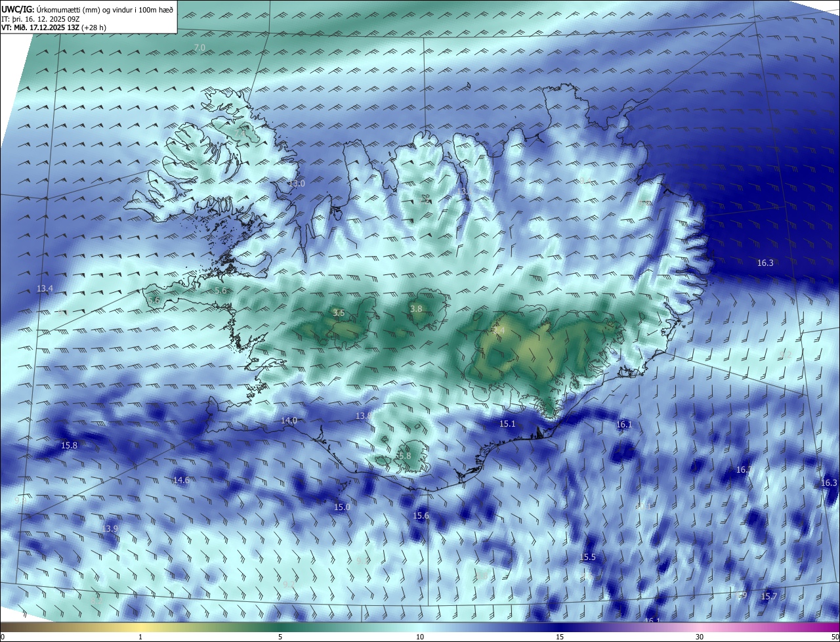The height and width of the screenshot is (642, 840).
Task: Click the '7.0' value label on the map
Action: (199, 47)
